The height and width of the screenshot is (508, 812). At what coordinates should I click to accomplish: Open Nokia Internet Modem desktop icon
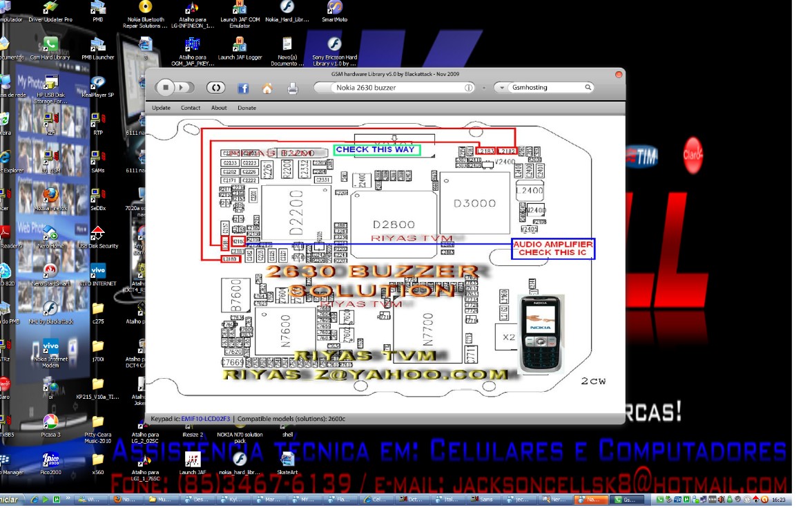pyautogui.click(x=50, y=355)
